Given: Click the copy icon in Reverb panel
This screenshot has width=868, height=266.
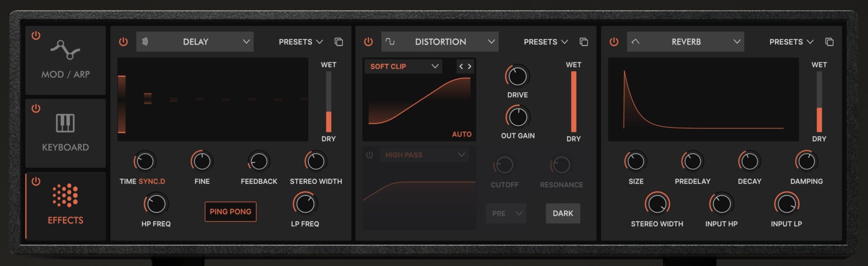Looking at the screenshot, I should coord(829,42).
